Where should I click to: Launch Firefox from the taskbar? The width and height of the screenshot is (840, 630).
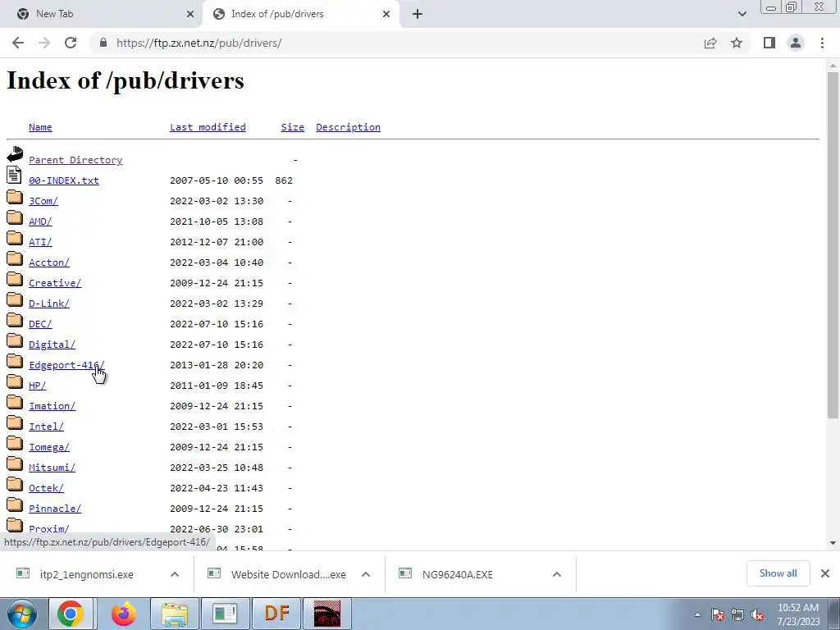124,614
